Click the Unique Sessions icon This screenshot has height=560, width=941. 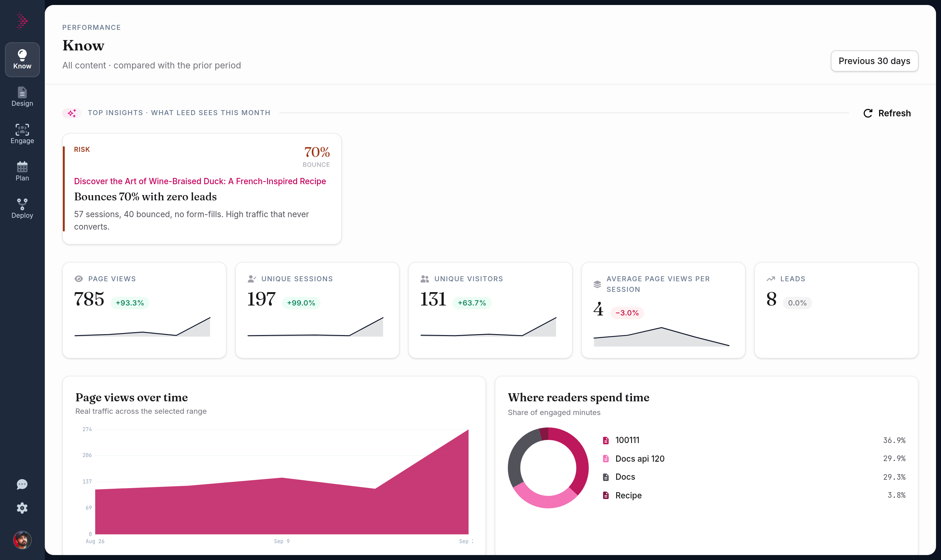point(252,279)
